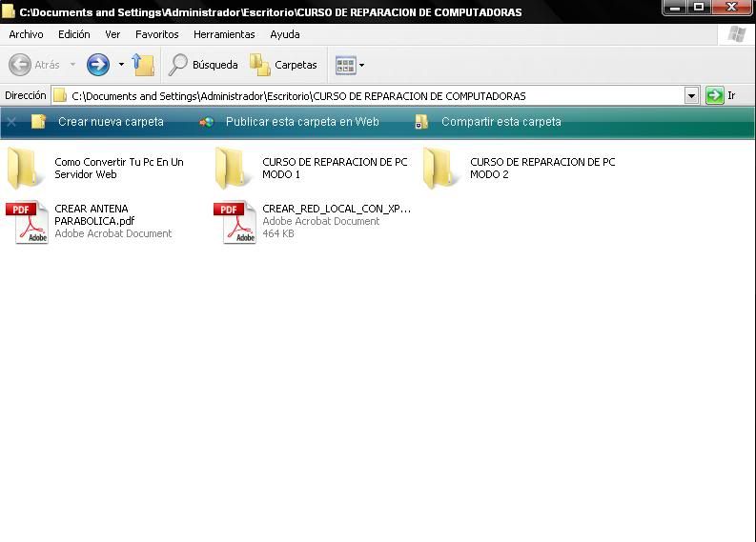Click the Forward arrow button
The width and height of the screenshot is (756, 542).
[x=98, y=65]
